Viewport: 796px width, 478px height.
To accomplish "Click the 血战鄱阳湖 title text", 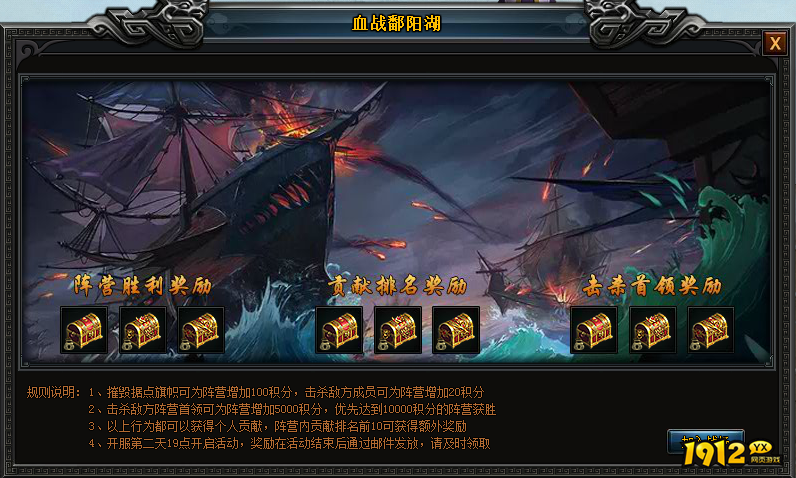I will tap(396, 23).
